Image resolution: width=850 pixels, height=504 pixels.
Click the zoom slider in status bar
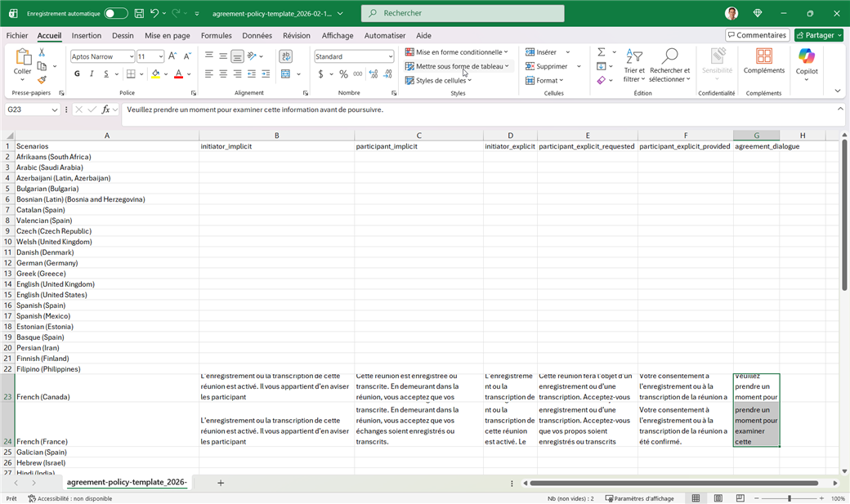click(x=789, y=498)
